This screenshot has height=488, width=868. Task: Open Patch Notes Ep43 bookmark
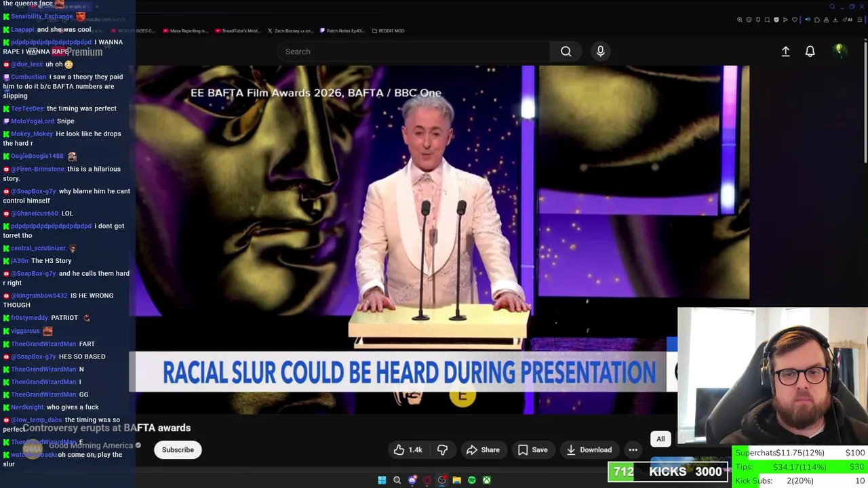click(x=342, y=30)
